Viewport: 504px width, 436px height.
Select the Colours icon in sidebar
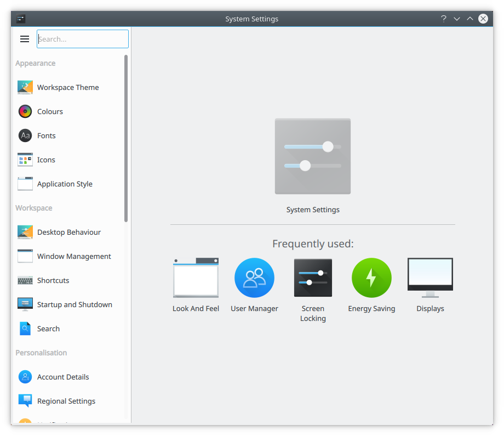click(25, 111)
